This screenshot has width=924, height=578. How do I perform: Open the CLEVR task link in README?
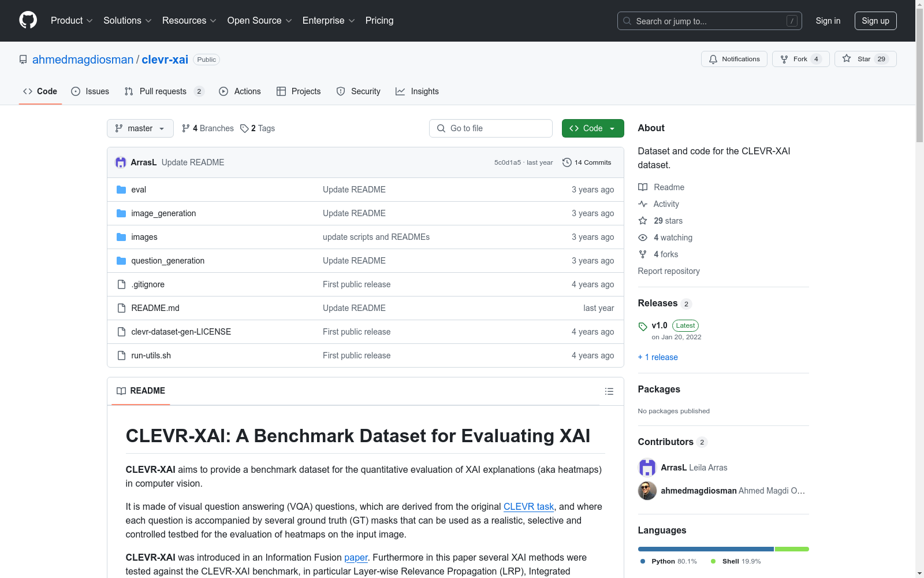click(x=528, y=506)
